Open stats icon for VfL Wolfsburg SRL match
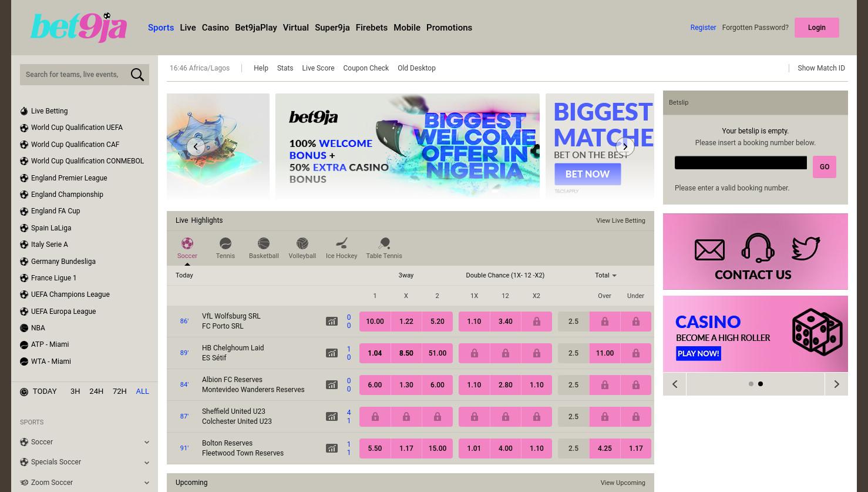This screenshot has height=492, width=868. click(x=332, y=322)
